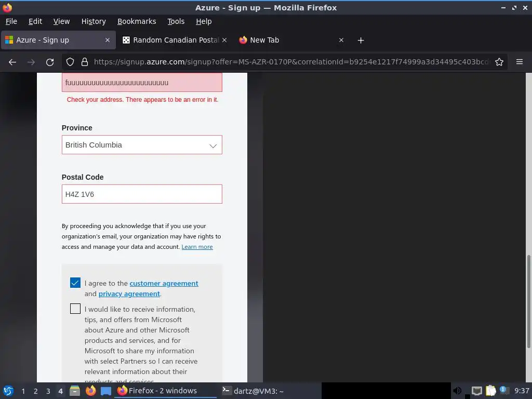Go back to previous page
The width and height of the screenshot is (532, 399).
coord(12,62)
